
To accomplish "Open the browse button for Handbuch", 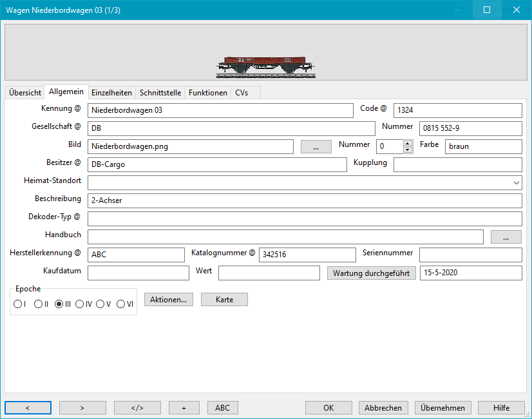I will (x=506, y=237).
